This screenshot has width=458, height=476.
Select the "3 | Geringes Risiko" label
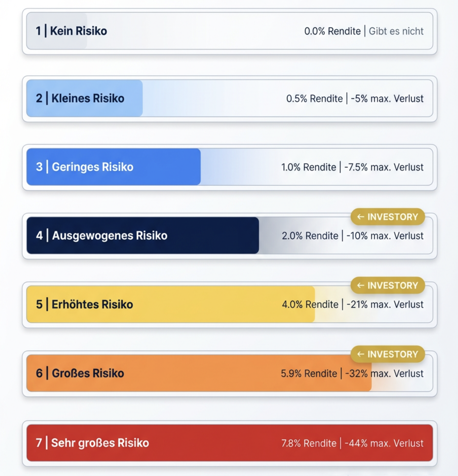(x=85, y=167)
